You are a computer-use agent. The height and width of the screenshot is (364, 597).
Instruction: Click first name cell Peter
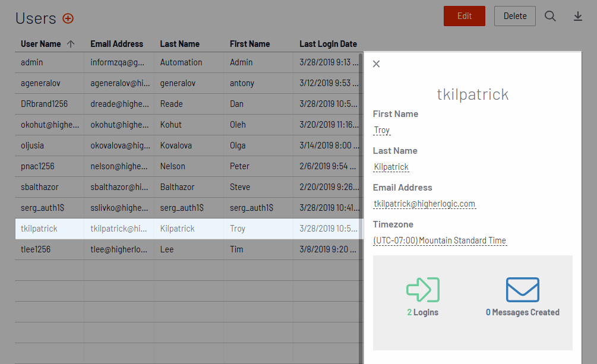[x=258, y=166]
